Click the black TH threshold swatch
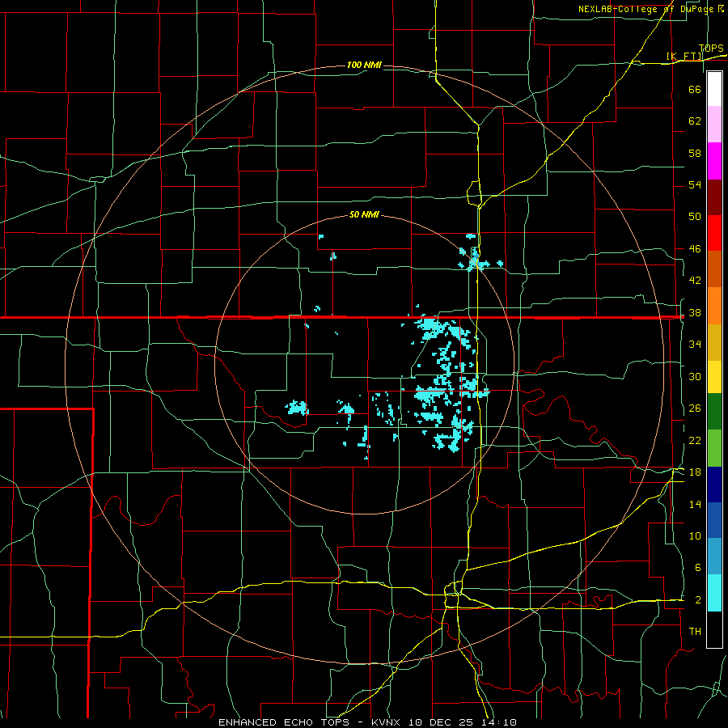728x728 pixels. coord(714,629)
